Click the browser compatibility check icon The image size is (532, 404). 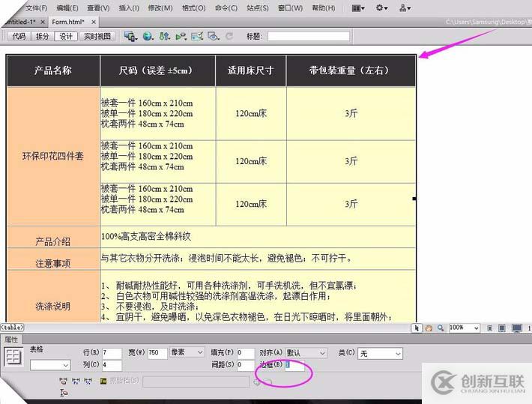tap(197, 36)
